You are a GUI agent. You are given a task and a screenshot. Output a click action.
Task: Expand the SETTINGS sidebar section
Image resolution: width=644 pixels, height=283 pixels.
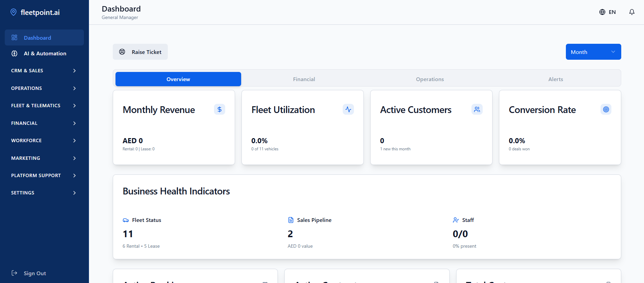44,193
